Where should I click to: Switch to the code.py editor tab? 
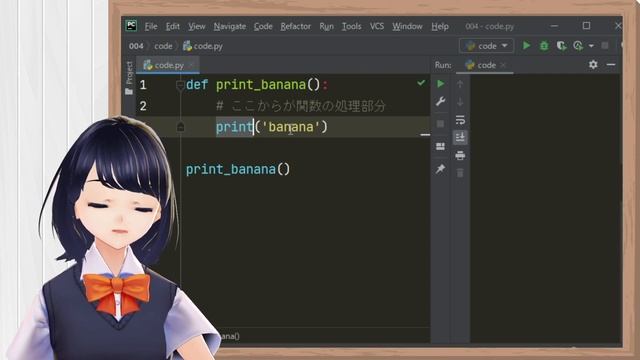coord(168,65)
